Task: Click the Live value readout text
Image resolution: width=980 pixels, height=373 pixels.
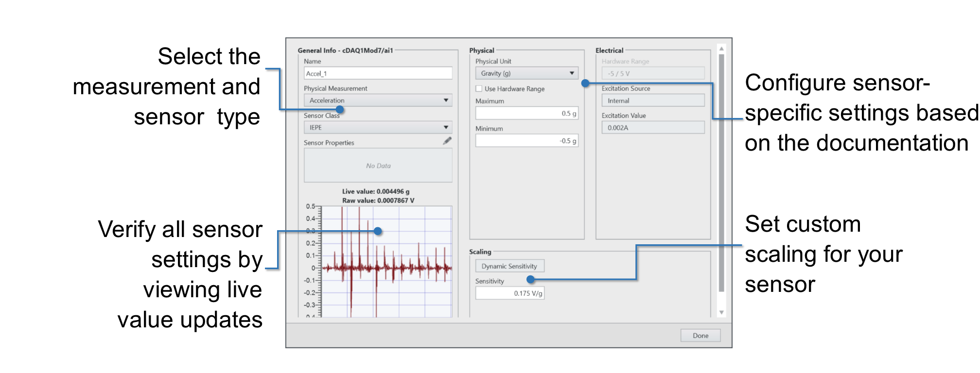Action: pyautogui.click(x=375, y=191)
